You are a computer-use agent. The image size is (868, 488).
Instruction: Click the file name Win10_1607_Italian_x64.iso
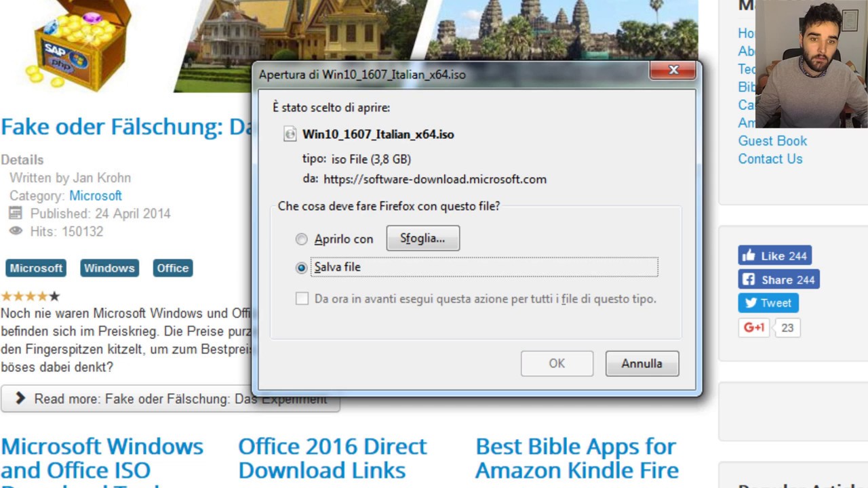378,134
